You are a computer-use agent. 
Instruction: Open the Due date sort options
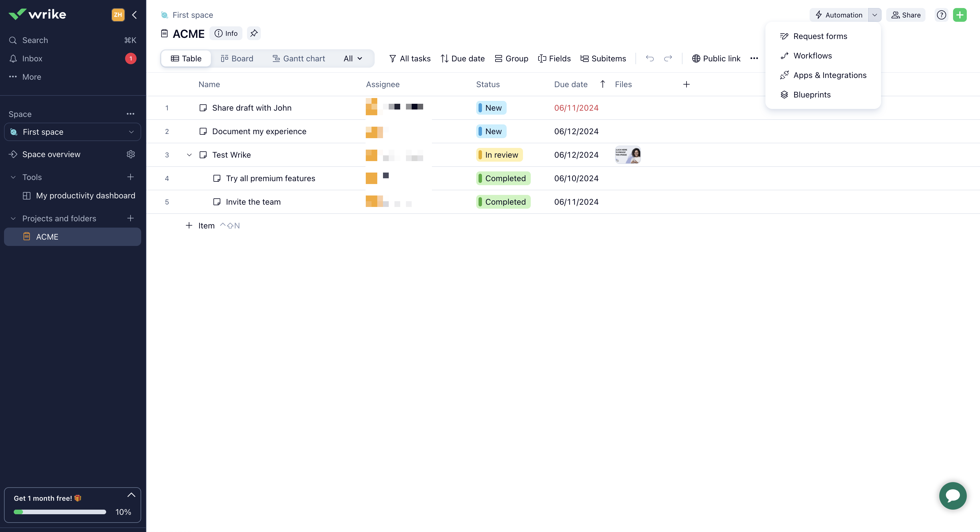coord(463,58)
